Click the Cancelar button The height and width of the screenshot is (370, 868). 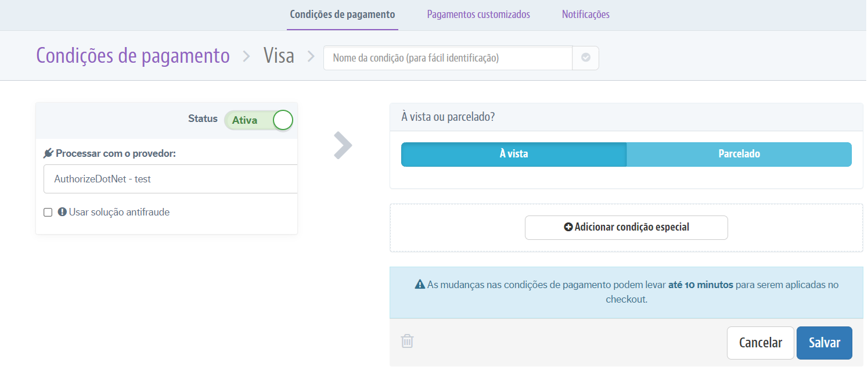760,343
